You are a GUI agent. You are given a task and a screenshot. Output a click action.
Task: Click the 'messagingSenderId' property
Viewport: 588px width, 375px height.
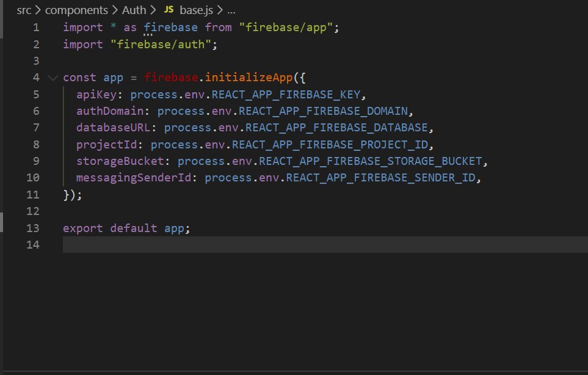click(x=134, y=178)
